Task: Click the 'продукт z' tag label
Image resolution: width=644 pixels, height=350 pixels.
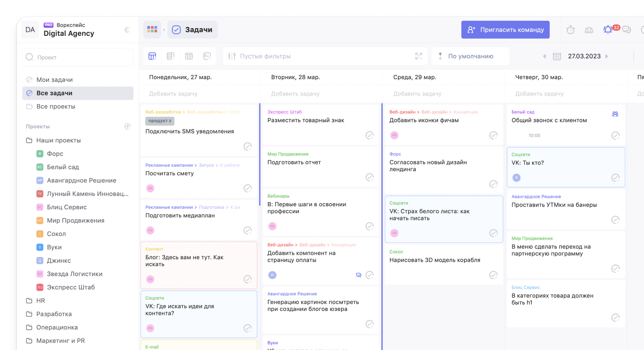Action: (160, 121)
